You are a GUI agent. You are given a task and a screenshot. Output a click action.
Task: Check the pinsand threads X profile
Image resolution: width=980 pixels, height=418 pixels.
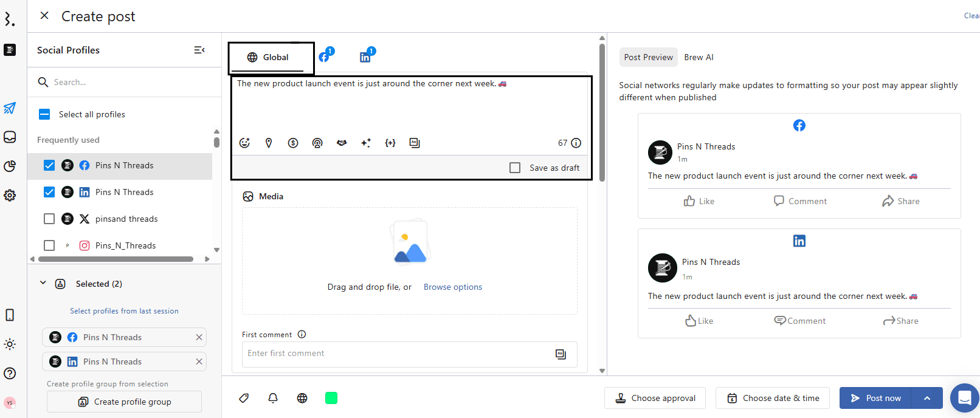(x=49, y=219)
